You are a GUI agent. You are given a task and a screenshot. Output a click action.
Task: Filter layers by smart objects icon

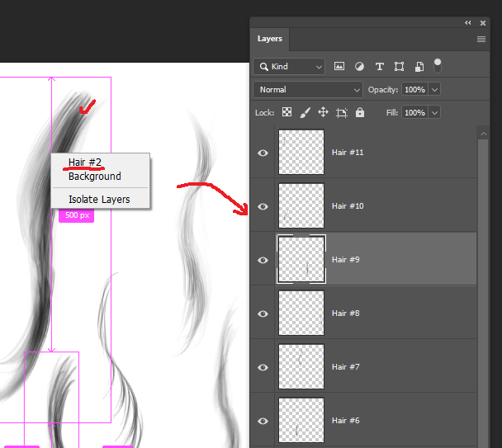[419, 67]
